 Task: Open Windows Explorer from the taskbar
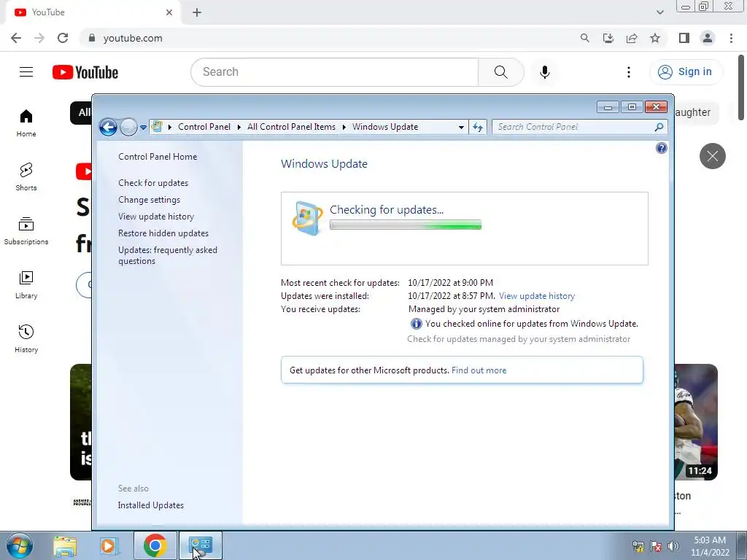coord(65,545)
